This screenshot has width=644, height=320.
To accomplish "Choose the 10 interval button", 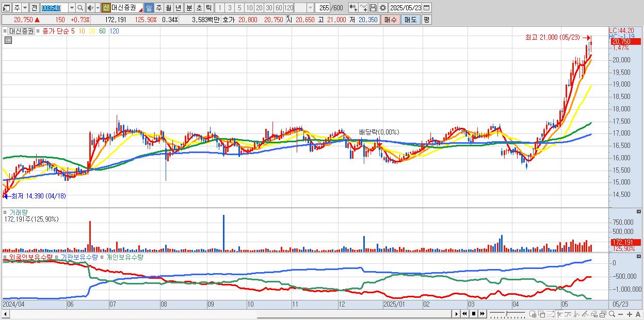I will tap(249, 8).
